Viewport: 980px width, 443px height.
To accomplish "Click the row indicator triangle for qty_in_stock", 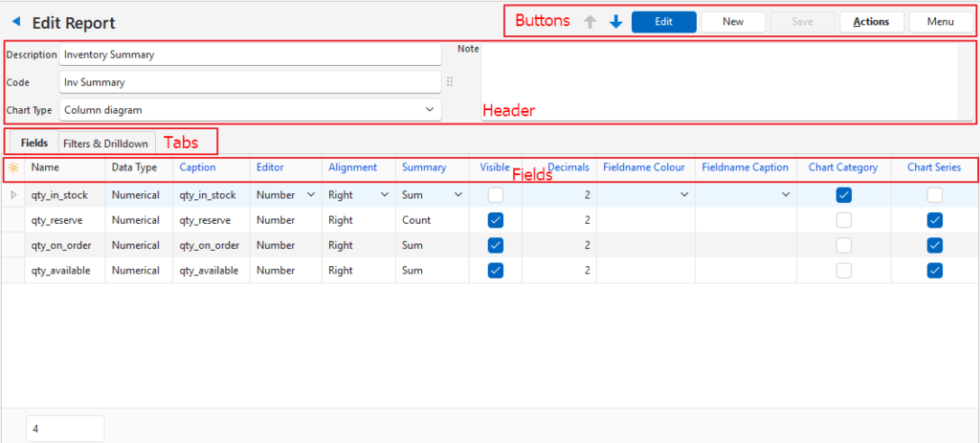I will 13,195.
